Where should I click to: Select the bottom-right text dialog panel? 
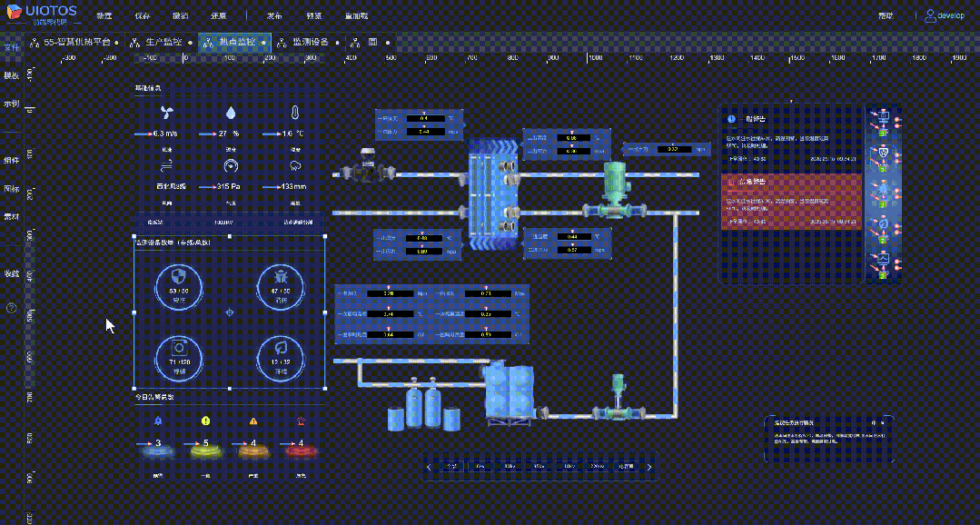[x=829, y=439]
